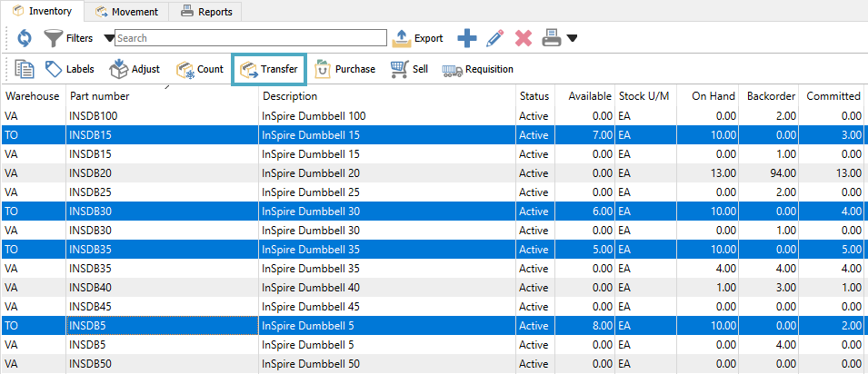Open the Adjust inventory tool
The height and width of the screenshot is (374, 868).
click(x=135, y=69)
